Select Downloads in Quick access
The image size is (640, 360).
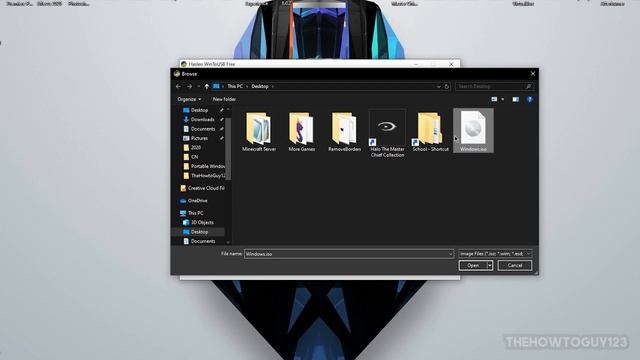click(x=202, y=120)
